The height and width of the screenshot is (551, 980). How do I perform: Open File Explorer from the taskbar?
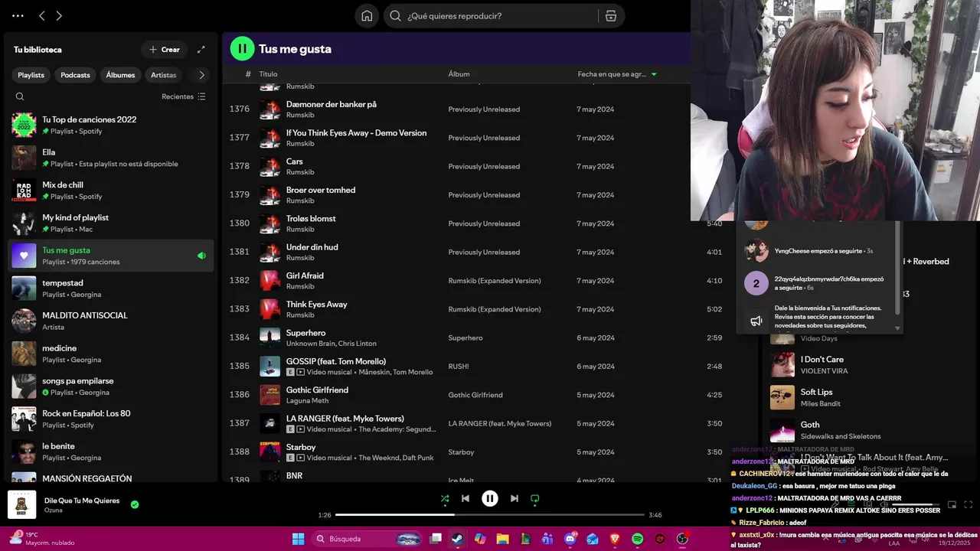(x=502, y=539)
